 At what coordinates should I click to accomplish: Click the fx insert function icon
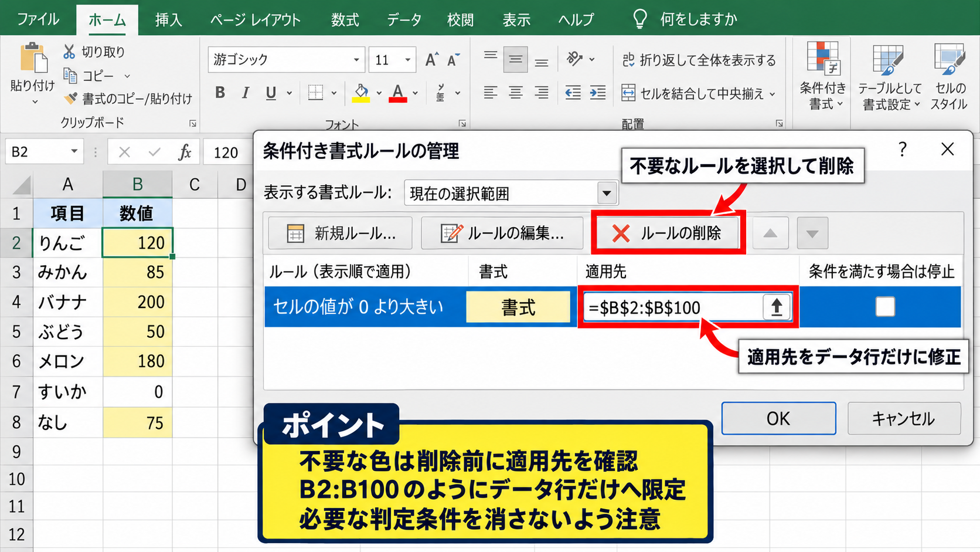coord(185,152)
